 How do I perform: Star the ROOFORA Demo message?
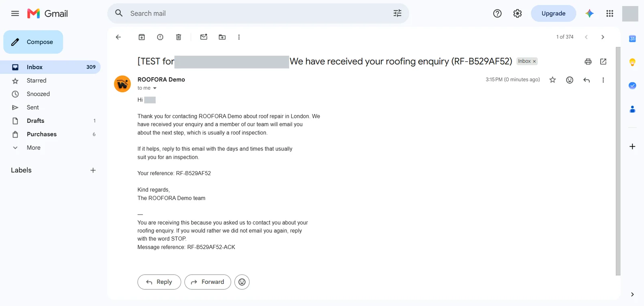553,80
